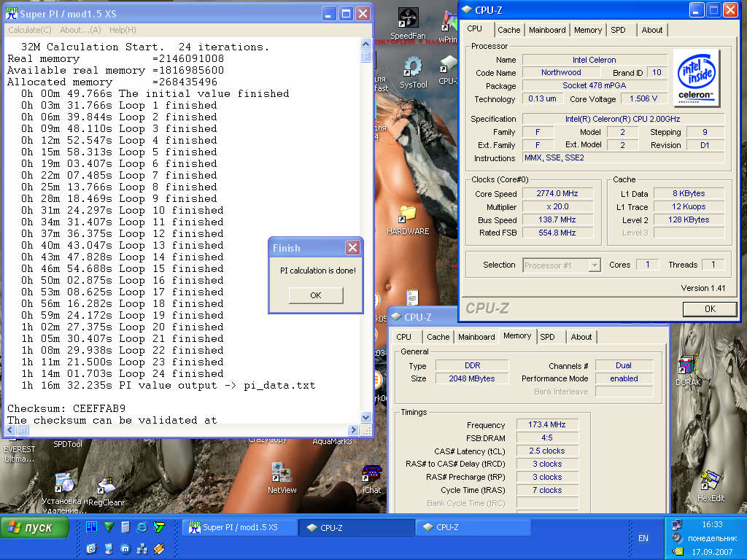This screenshot has width=747, height=560.
Task: Click OK in the Finish dialog
Action: click(x=315, y=295)
